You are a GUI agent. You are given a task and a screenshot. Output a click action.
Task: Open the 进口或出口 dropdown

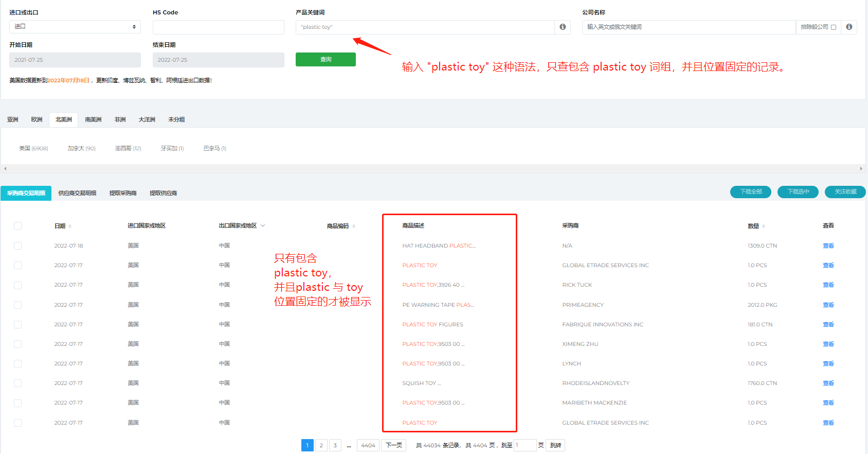75,27
